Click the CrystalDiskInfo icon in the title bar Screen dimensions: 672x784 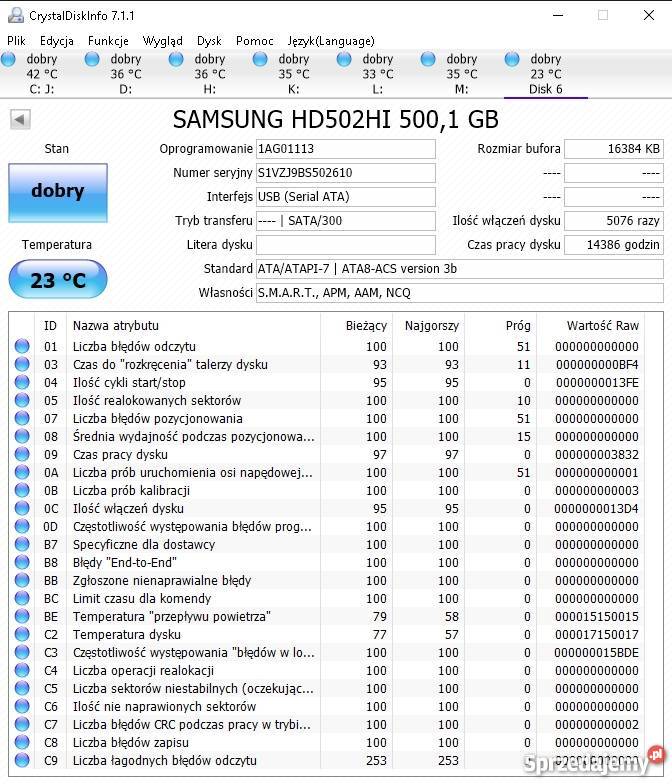(x=16, y=15)
